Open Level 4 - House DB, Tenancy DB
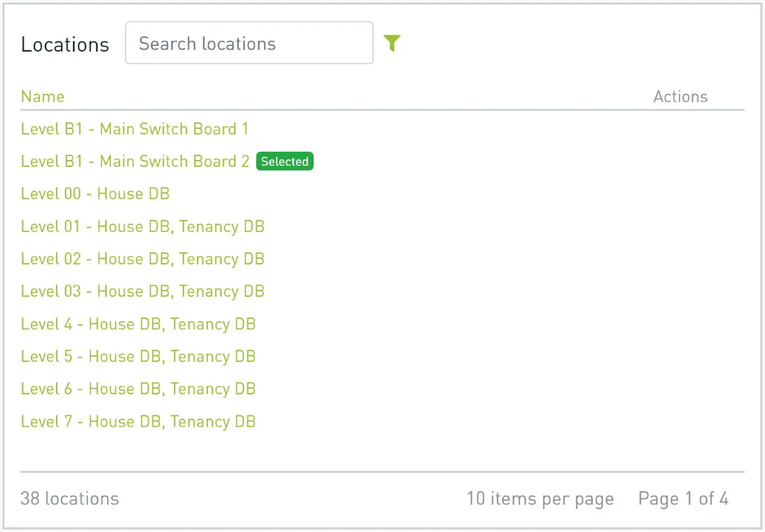The height and width of the screenshot is (532, 765). coord(138,324)
